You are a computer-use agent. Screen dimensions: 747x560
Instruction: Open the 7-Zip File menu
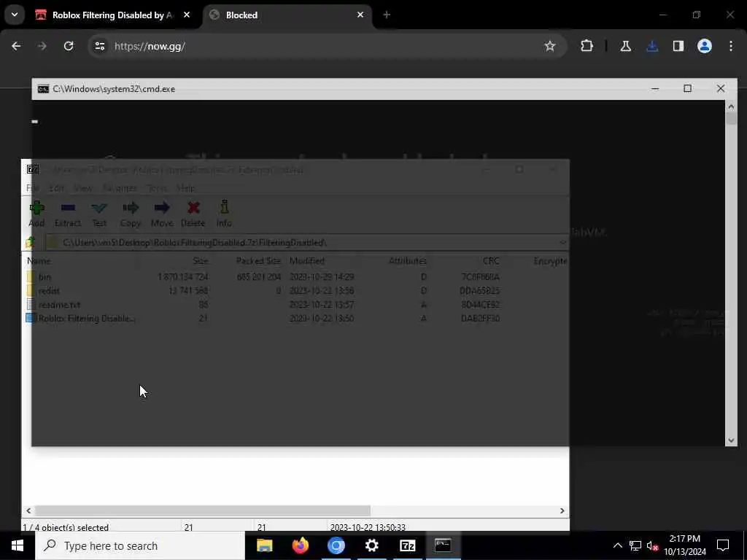click(32, 188)
